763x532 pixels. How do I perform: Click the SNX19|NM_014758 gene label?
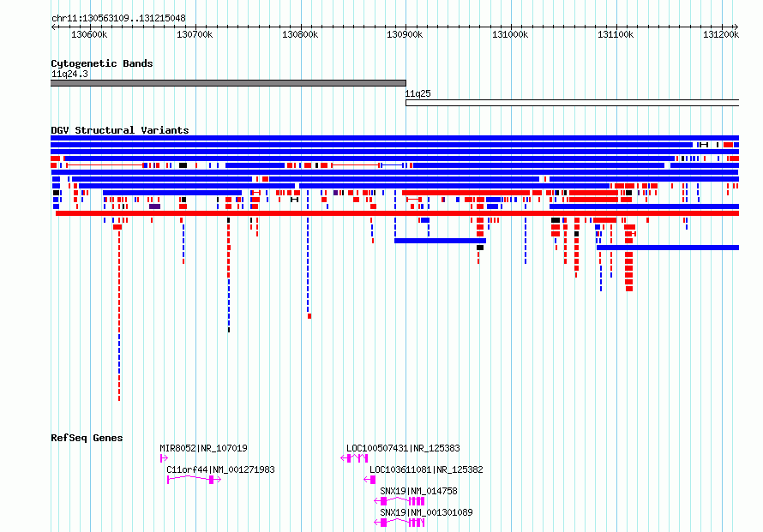[418, 491]
